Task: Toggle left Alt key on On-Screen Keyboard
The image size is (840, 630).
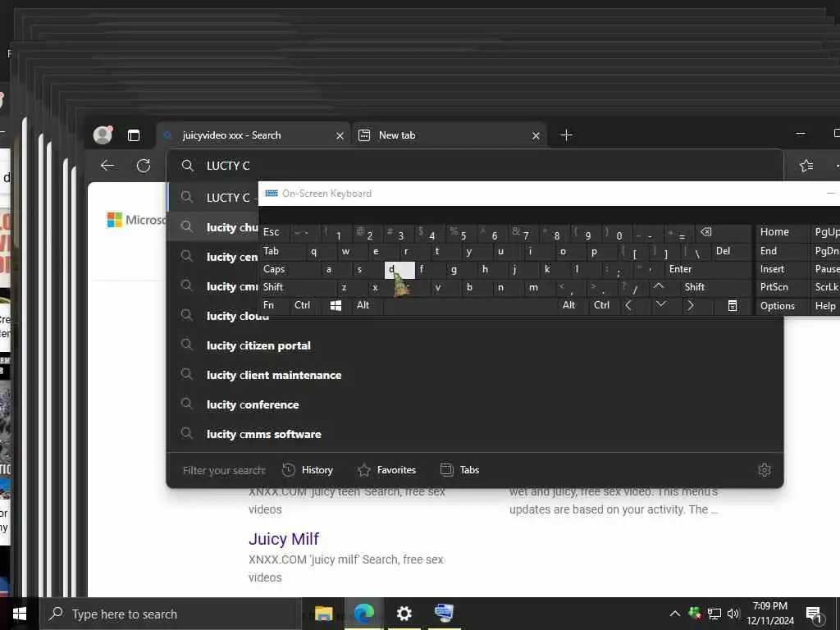Action: point(368,305)
